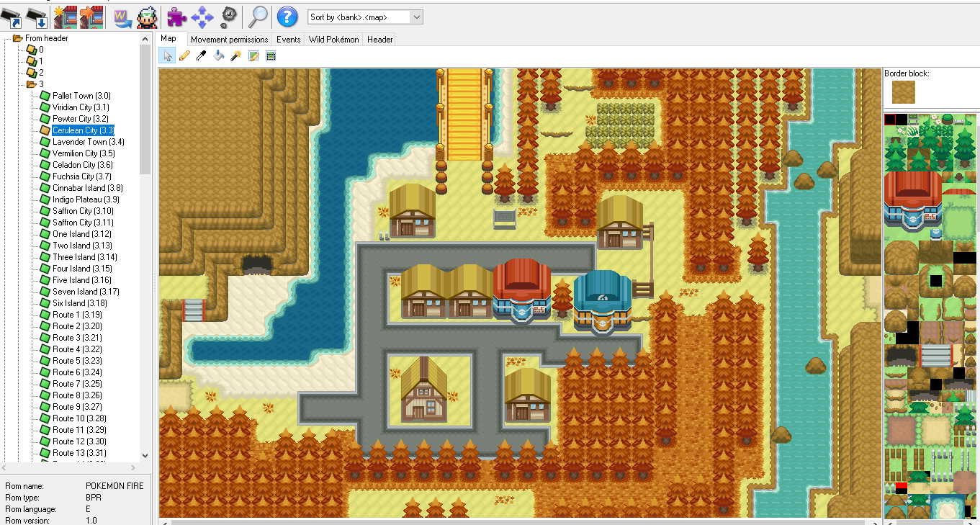Click the Border block swatch
980x525 pixels.
[x=904, y=92]
